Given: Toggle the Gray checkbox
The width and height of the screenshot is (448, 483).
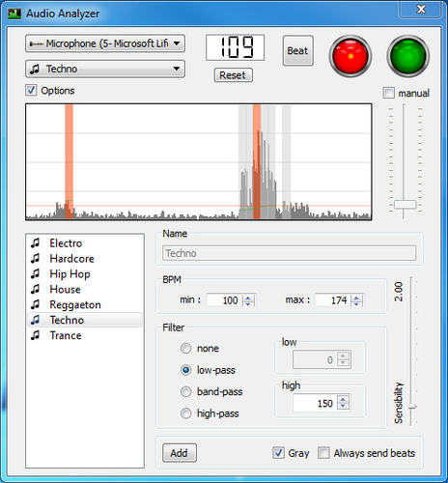Looking at the screenshot, I should pyautogui.click(x=278, y=453).
